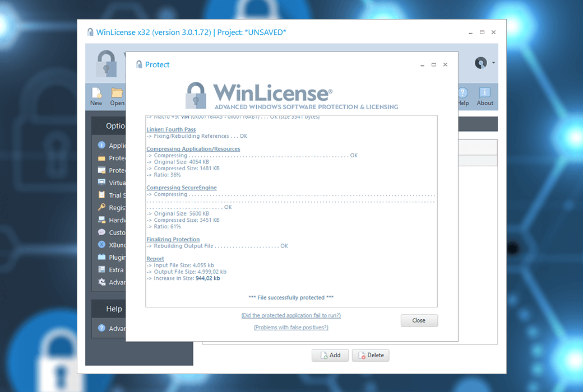Screen dimensions: 583x392
Task: Select the Customized Dialogs sidebar icon
Action: pyautogui.click(x=101, y=232)
